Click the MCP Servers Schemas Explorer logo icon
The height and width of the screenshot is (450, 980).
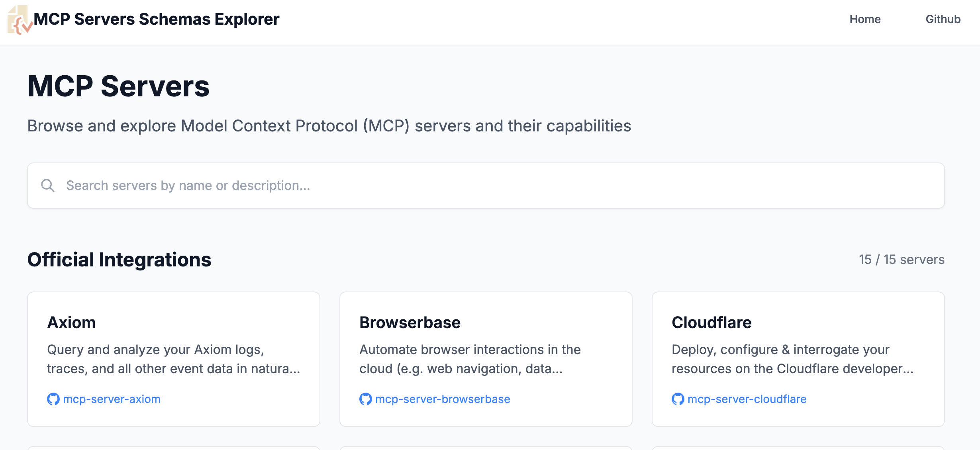click(20, 20)
